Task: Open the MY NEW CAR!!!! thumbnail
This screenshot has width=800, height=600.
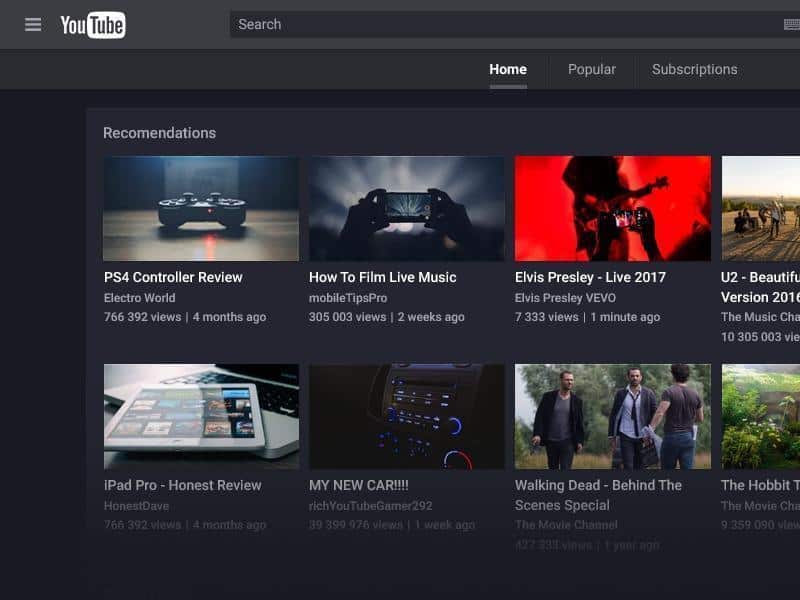Action: [x=407, y=416]
